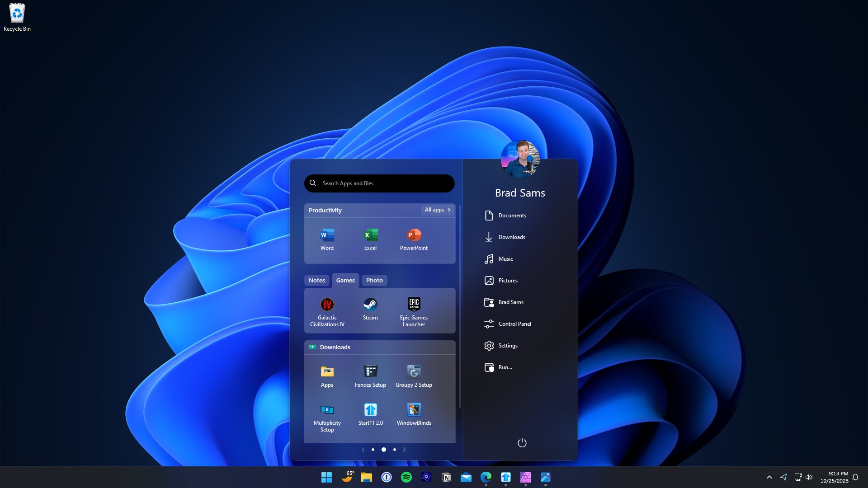Click the Start menu vertical scrollbar
868x488 pixels.
[460, 306]
